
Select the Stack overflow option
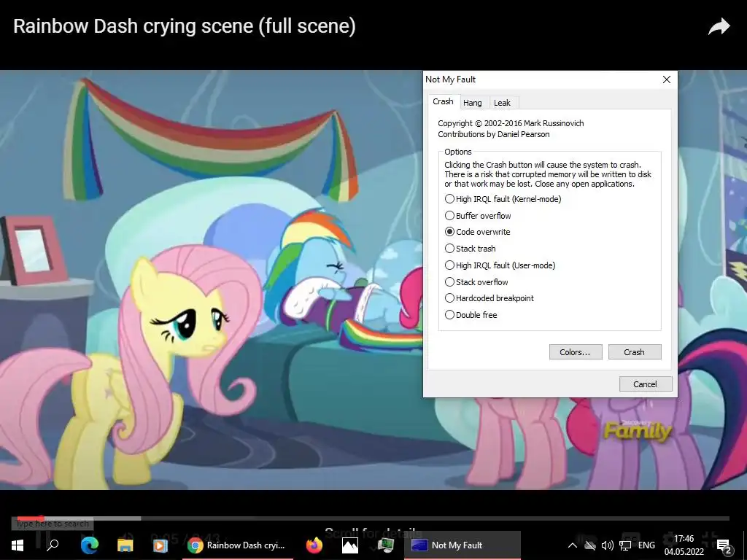coord(476,282)
